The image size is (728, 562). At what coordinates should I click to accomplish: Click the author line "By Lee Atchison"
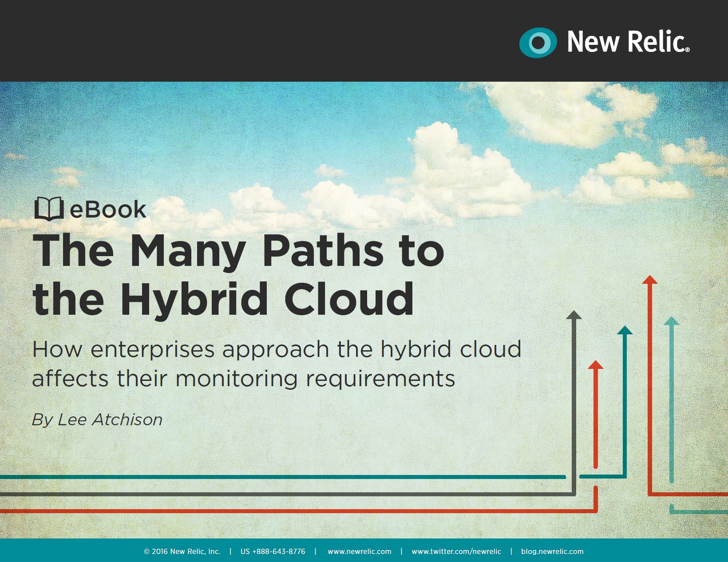[97, 420]
